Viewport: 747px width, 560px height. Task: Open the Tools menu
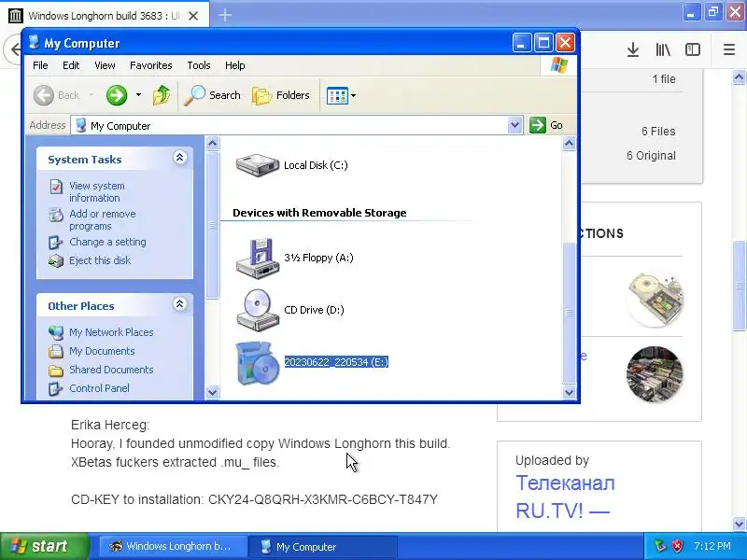(x=199, y=65)
